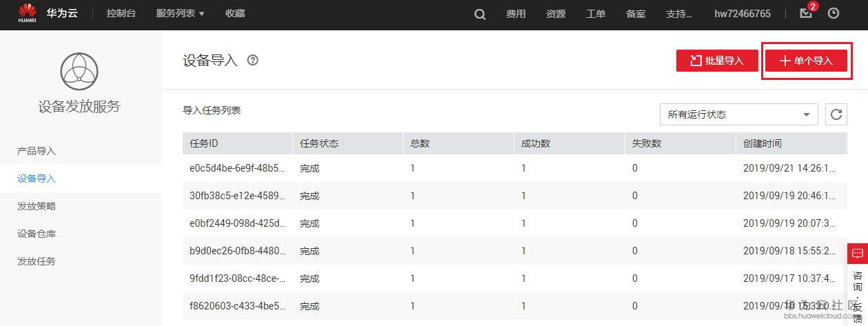Select task ID e0c5d4be-6e9f-48b5

237,168
